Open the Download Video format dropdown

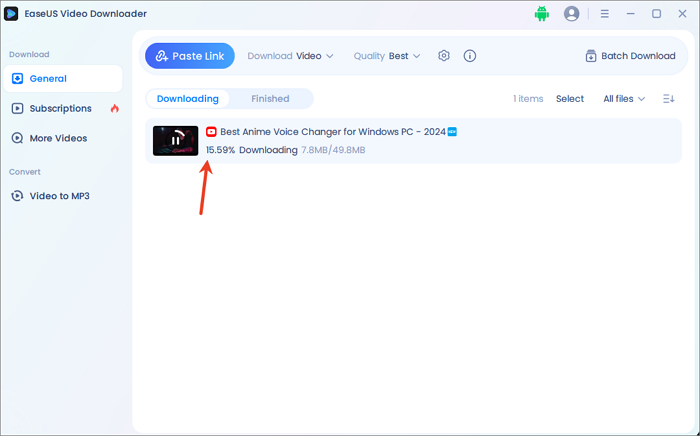291,56
